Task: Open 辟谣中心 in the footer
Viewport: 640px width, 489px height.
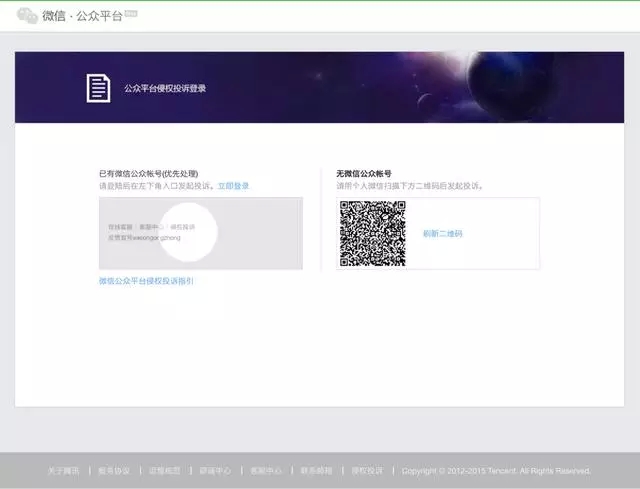Action: coord(215,470)
